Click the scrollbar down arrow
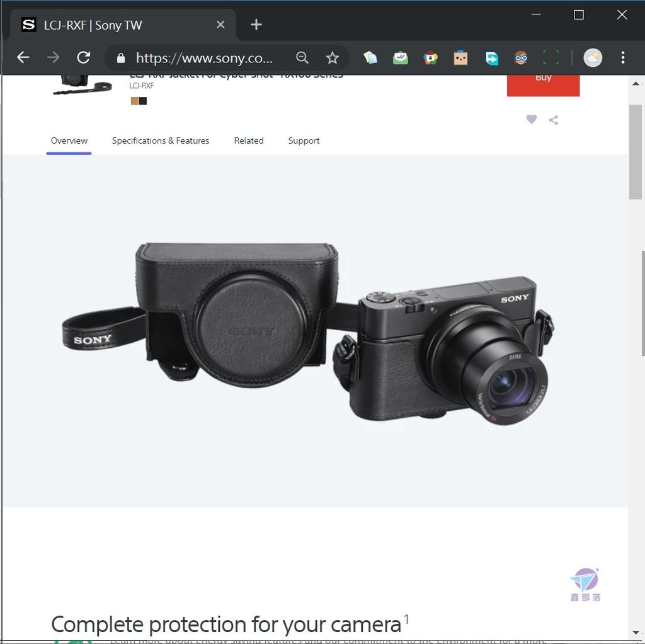645x644 pixels. point(636,633)
